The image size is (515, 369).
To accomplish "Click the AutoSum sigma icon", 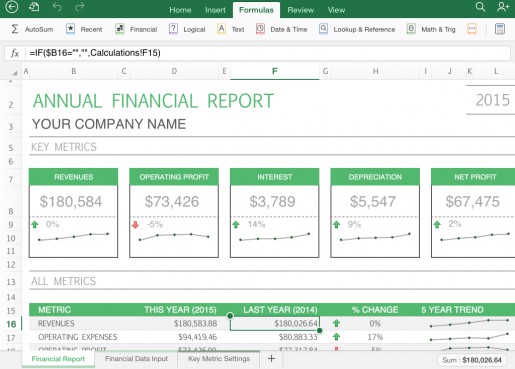I will pos(15,29).
